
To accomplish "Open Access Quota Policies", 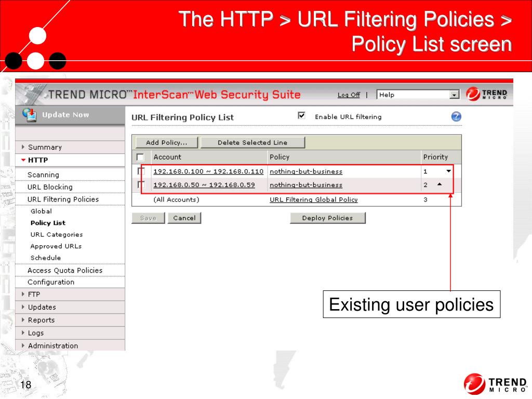I will pyautogui.click(x=65, y=270).
